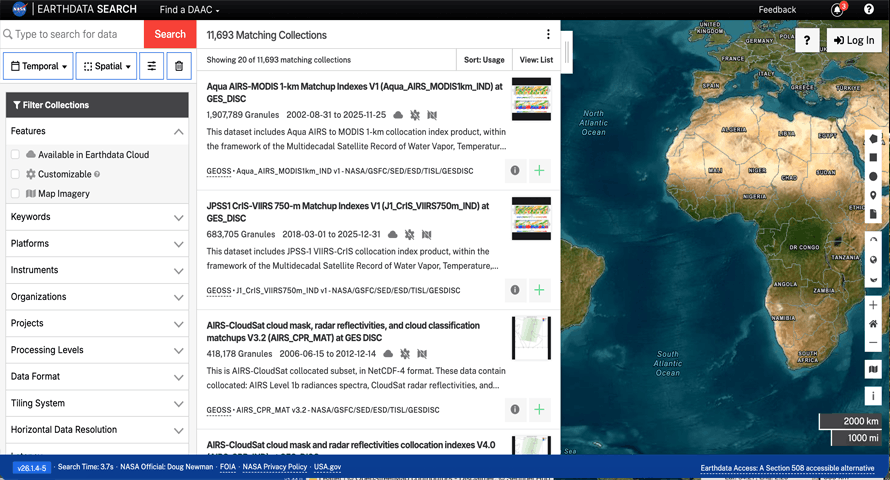The width and height of the screenshot is (890, 480).
Task: Open thumbnail of AIRS_CPR_MAT collection
Action: [531, 338]
